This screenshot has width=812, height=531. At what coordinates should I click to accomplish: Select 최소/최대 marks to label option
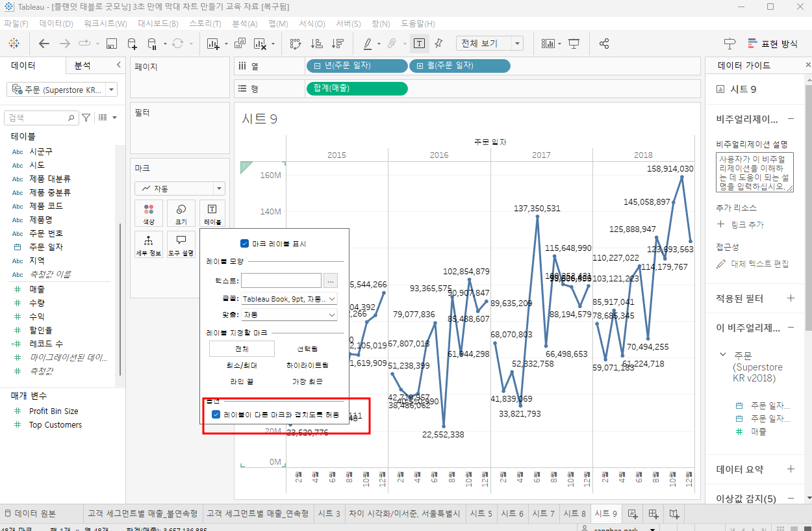pyautogui.click(x=242, y=365)
